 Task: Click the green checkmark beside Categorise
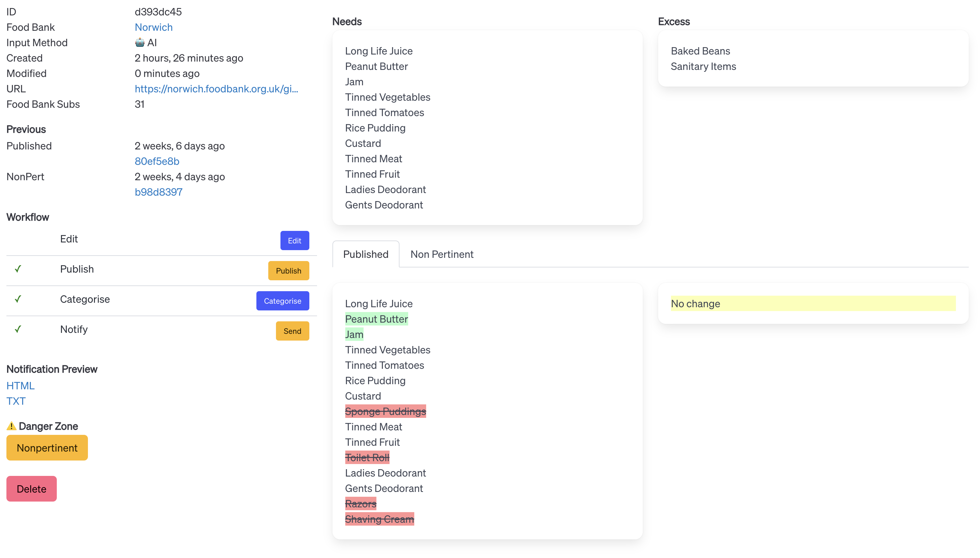point(18,299)
